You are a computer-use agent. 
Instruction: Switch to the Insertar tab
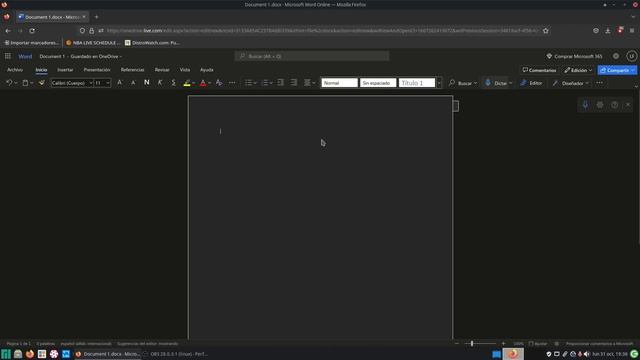[65, 70]
